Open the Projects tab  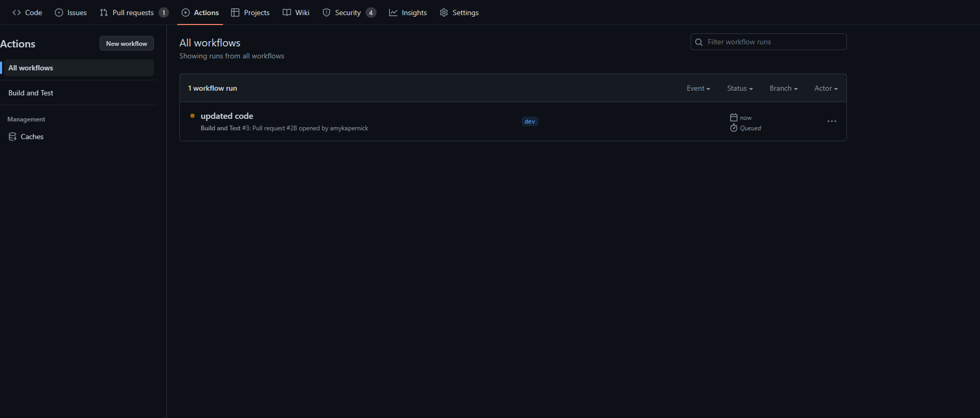[x=250, y=13]
